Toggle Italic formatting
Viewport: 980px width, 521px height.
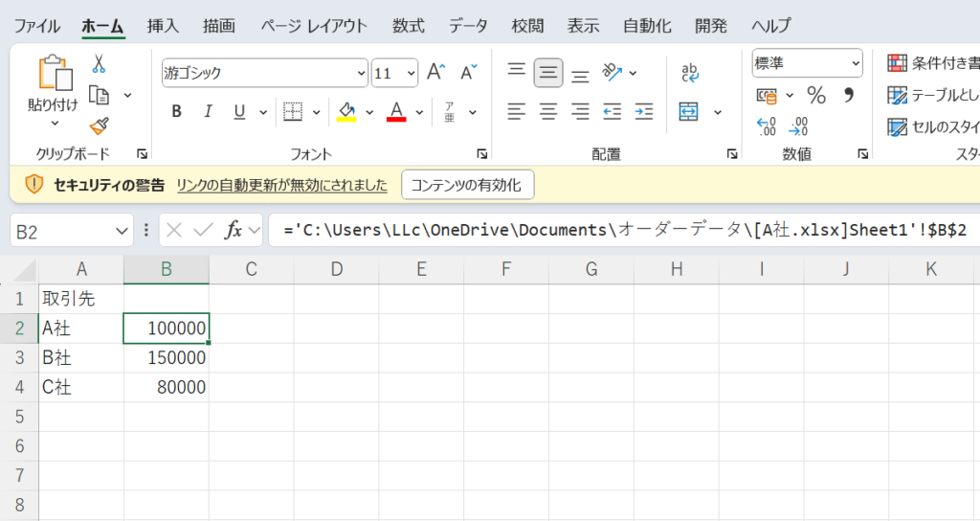coord(207,111)
